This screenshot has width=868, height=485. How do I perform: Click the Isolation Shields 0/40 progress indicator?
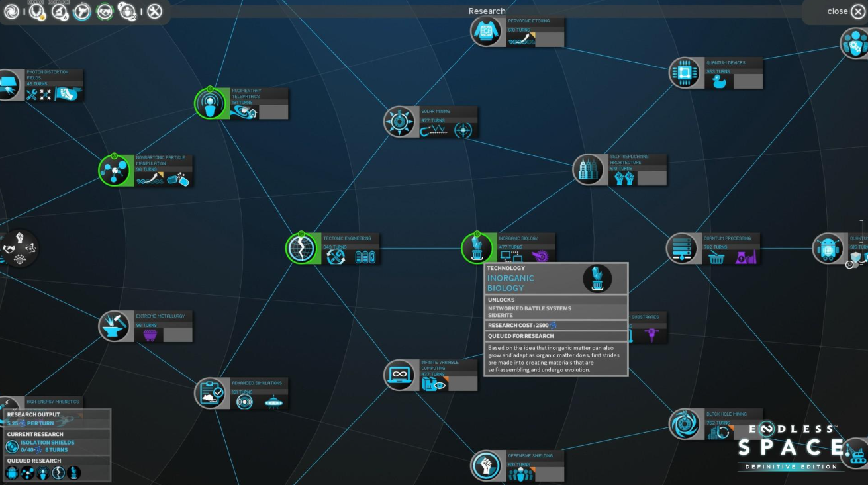(27, 449)
